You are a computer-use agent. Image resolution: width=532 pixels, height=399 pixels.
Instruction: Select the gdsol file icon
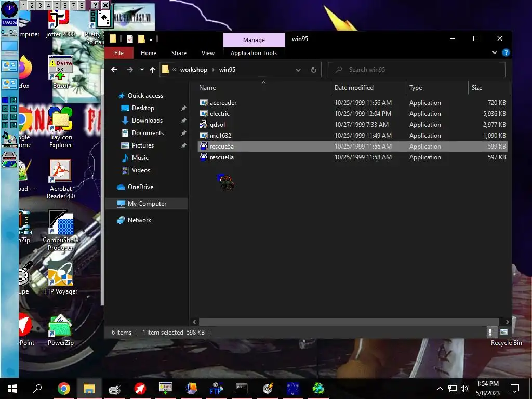pos(204,125)
